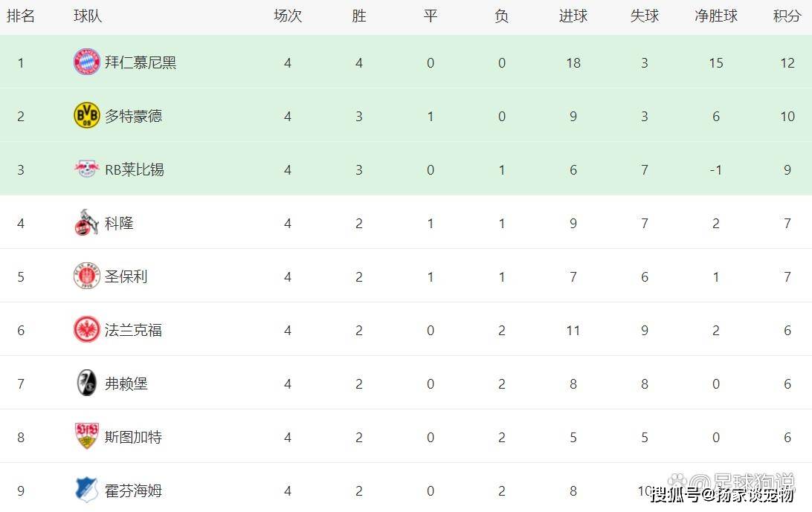
Task: Open the 拜仁慕尼黑 team link
Action: (x=141, y=62)
